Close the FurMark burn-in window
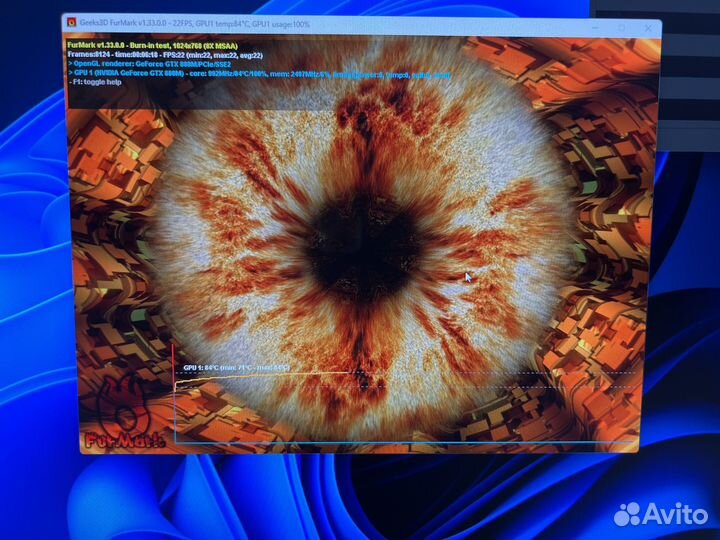The width and height of the screenshot is (720, 540). [x=649, y=29]
